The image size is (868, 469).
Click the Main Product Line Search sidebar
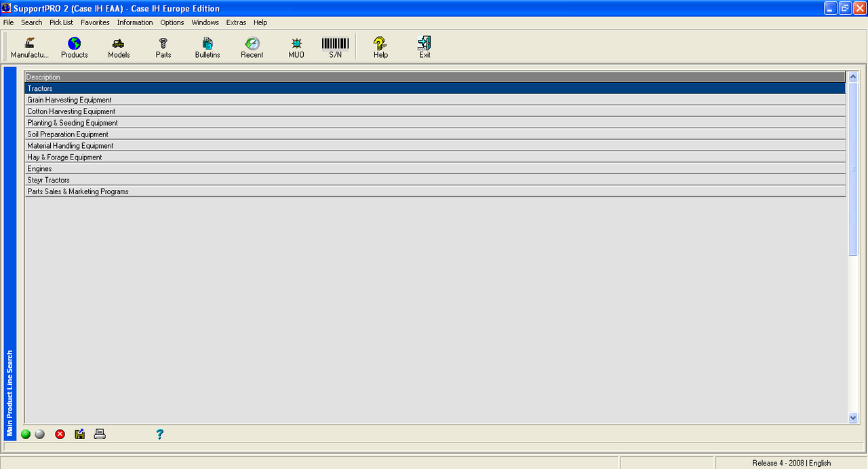tap(9, 254)
